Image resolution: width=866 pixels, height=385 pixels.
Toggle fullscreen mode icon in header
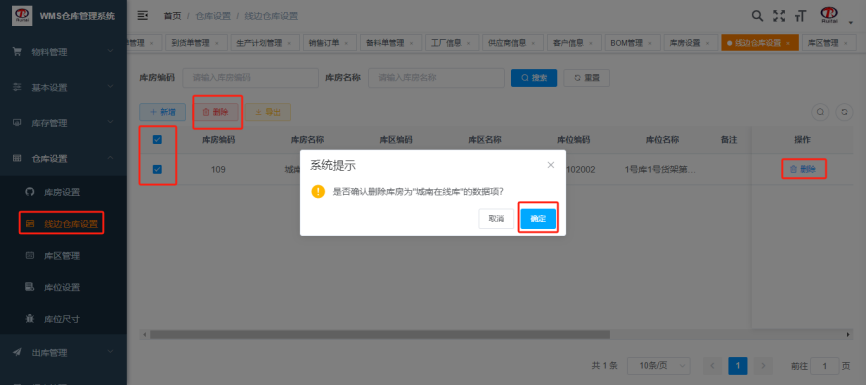tap(779, 16)
